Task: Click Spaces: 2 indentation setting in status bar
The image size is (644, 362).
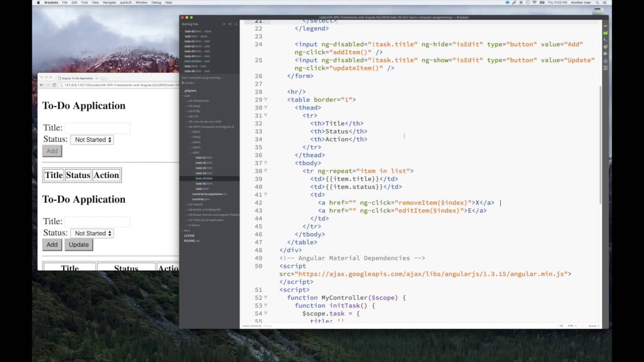Action: pyautogui.click(x=594, y=326)
